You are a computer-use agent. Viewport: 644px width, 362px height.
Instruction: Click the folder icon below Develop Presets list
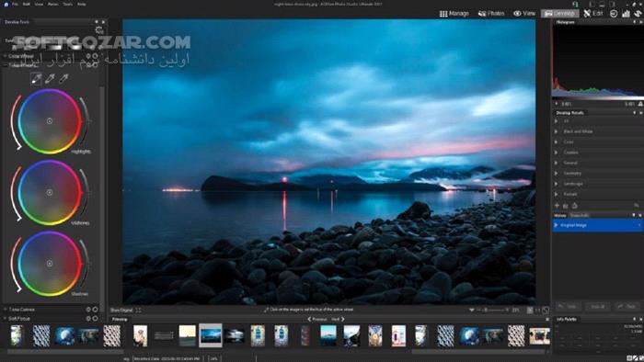click(x=566, y=206)
